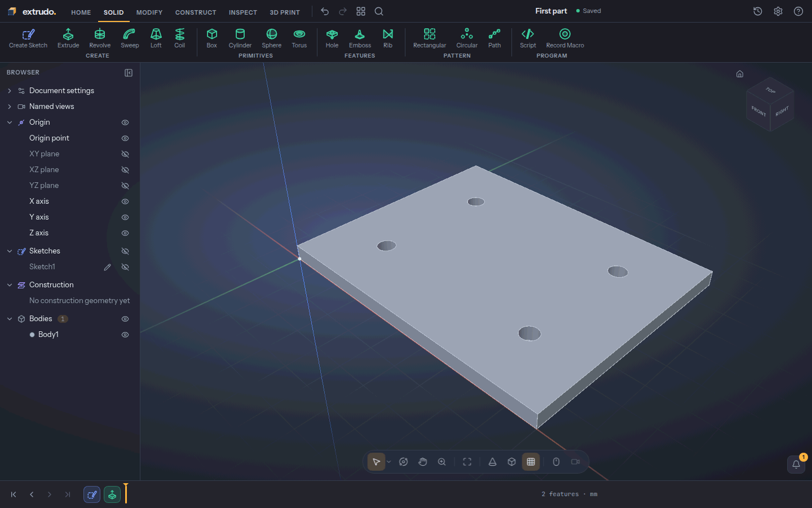Select the extrude feature in timeline
Viewport: 812px width, 508px height.
coord(112,495)
